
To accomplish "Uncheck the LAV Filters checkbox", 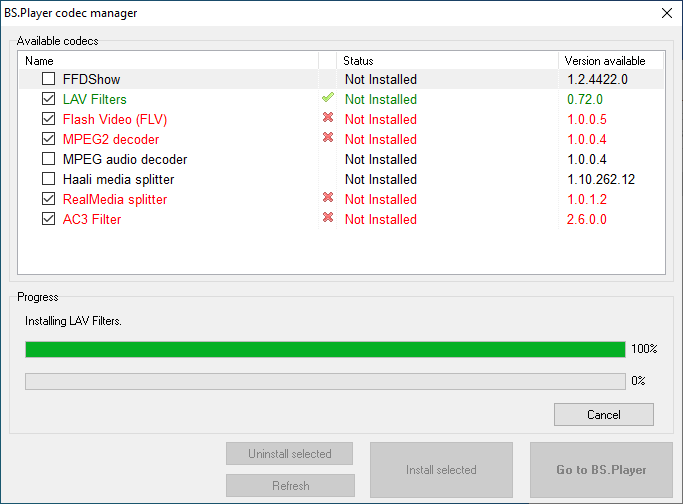I will pos(48,99).
